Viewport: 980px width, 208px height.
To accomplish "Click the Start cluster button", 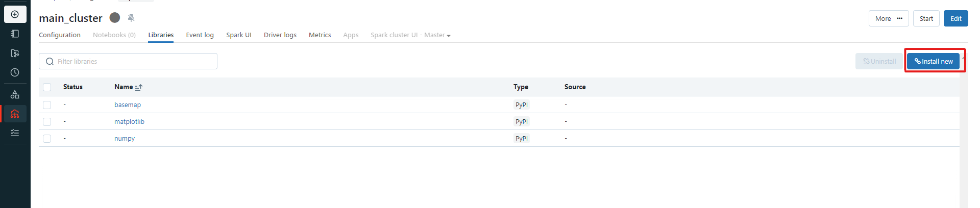I will tap(926, 18).
